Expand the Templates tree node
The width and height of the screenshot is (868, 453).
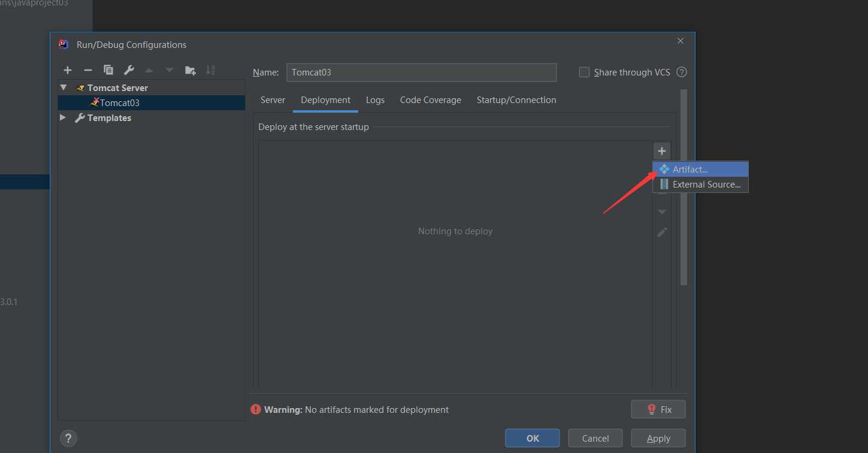63,118
